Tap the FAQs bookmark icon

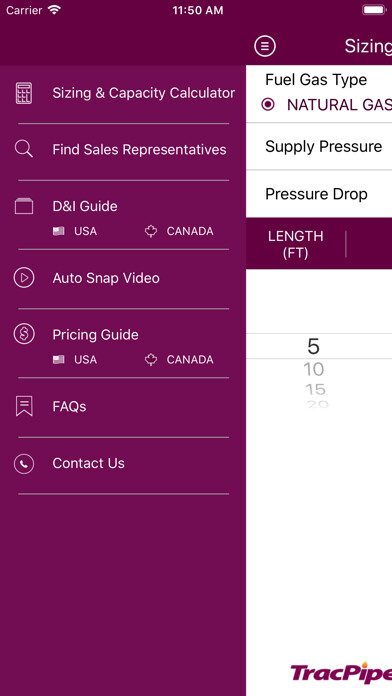(24, 406)
